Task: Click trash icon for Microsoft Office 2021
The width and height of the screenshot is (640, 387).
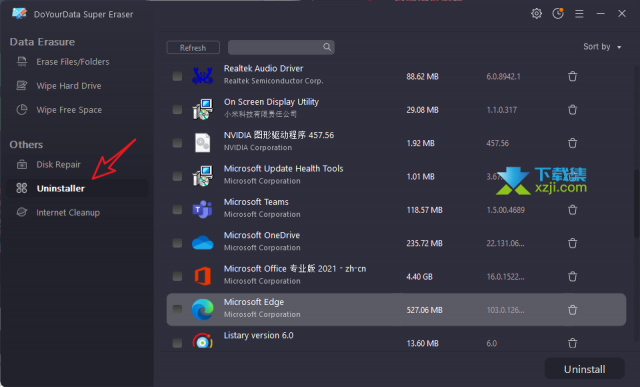Action: [x=573, y=277]
